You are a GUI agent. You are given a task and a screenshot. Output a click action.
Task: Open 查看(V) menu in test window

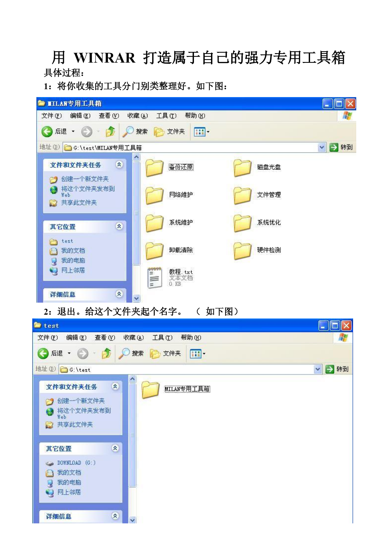tap(105, 338)
